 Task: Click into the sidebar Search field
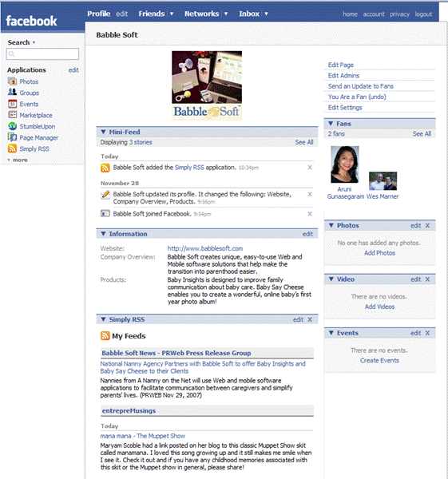click(42, 54)
